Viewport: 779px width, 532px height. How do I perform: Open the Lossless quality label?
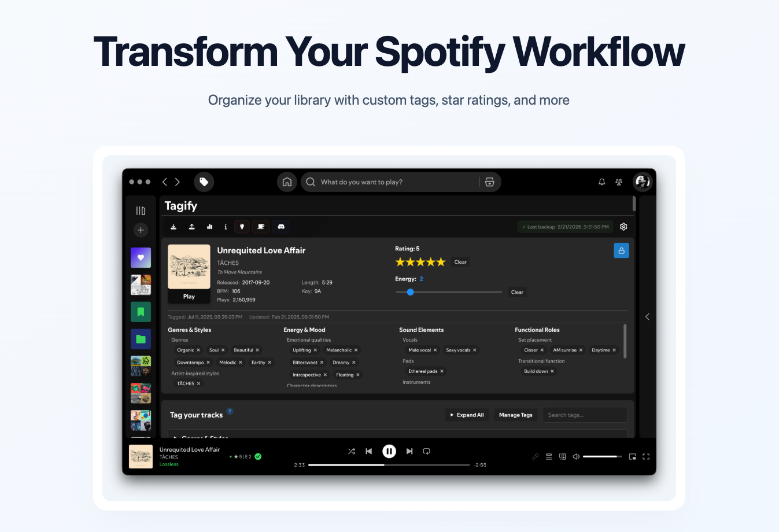point(169,464)
